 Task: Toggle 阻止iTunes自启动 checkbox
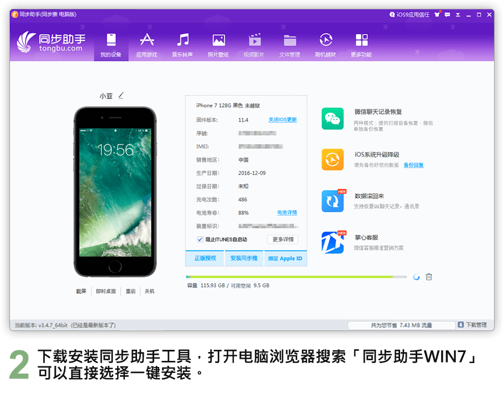pos(201,239)
